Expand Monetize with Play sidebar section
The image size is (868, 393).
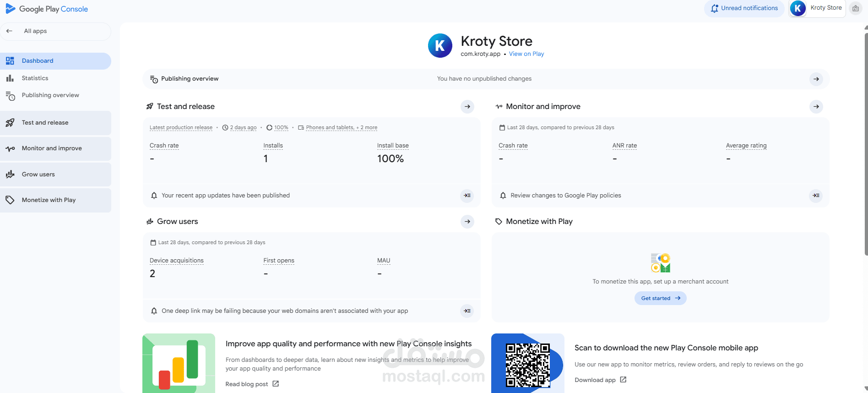click(55, 200)
